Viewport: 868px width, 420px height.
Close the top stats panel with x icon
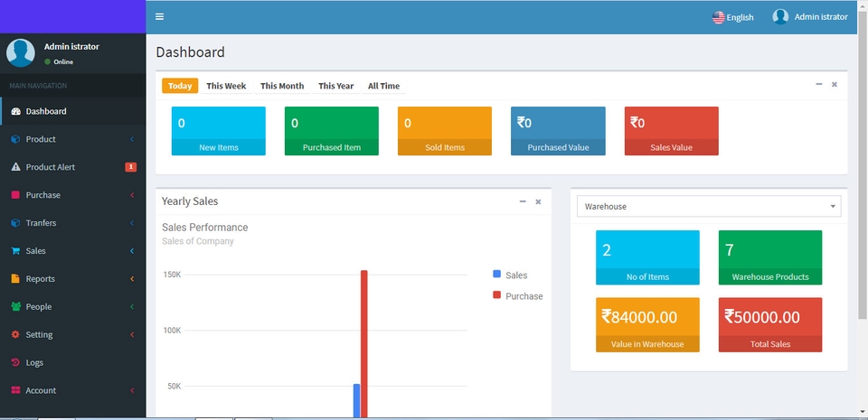tap(835, 85)
